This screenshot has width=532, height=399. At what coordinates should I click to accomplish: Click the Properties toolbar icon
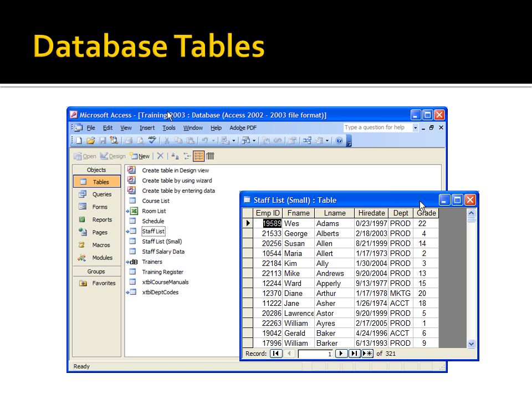292,140
